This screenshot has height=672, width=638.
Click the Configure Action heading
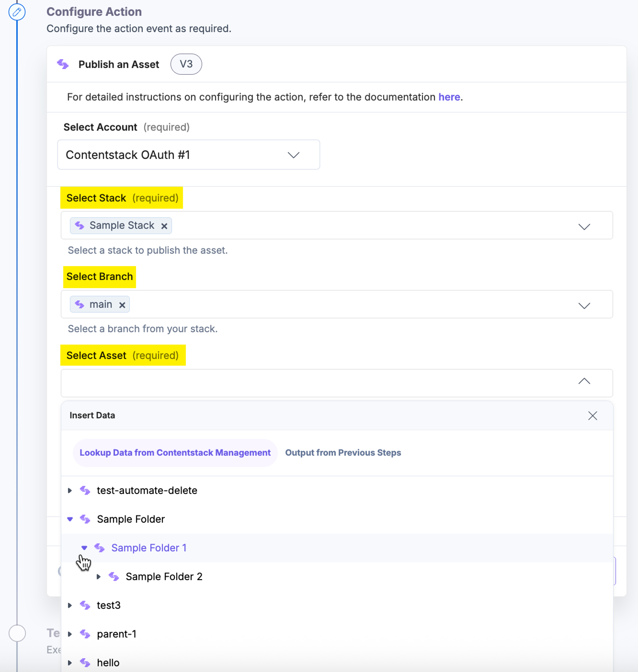[x=94, y=12]
